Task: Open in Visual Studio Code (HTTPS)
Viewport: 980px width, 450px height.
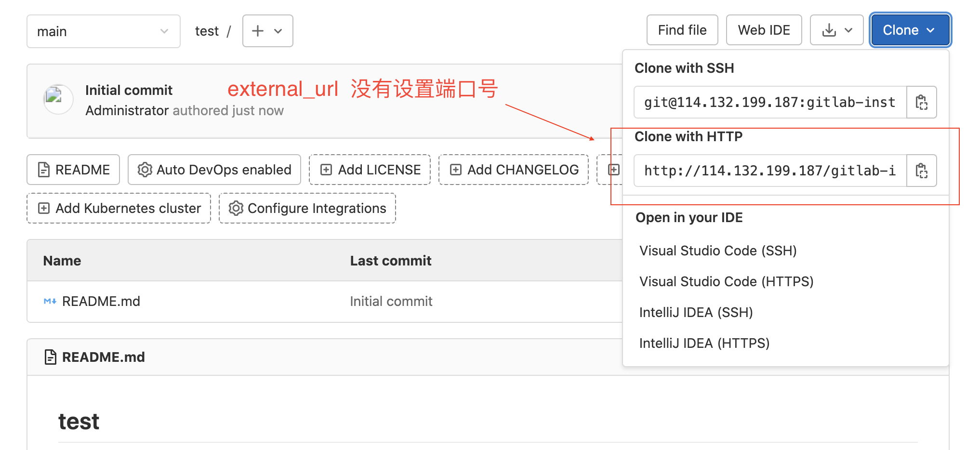Action: [x=727, y=281]
